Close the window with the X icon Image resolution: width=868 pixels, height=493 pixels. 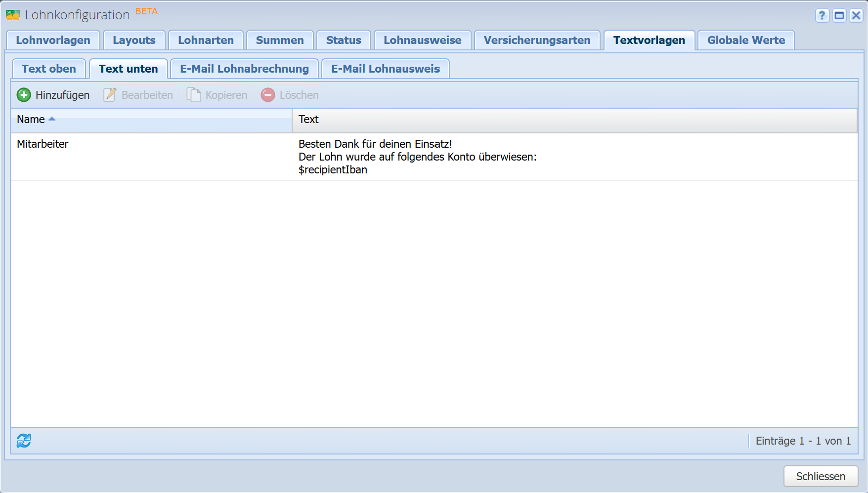coord(856,15)
